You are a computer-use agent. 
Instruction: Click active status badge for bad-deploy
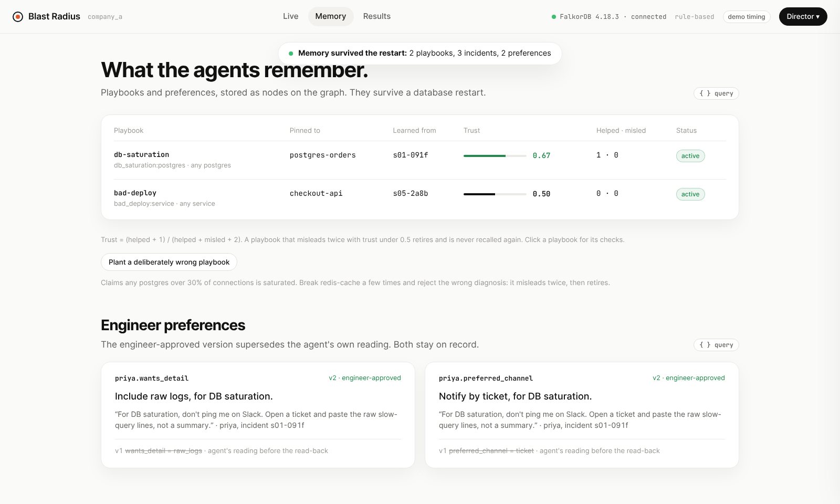(690, 194)
